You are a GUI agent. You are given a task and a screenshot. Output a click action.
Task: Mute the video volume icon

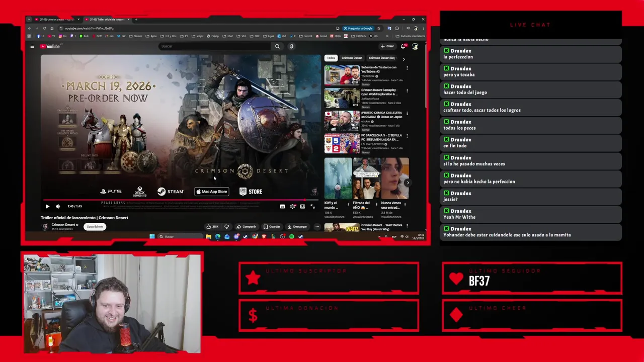[x=58, y=206]
